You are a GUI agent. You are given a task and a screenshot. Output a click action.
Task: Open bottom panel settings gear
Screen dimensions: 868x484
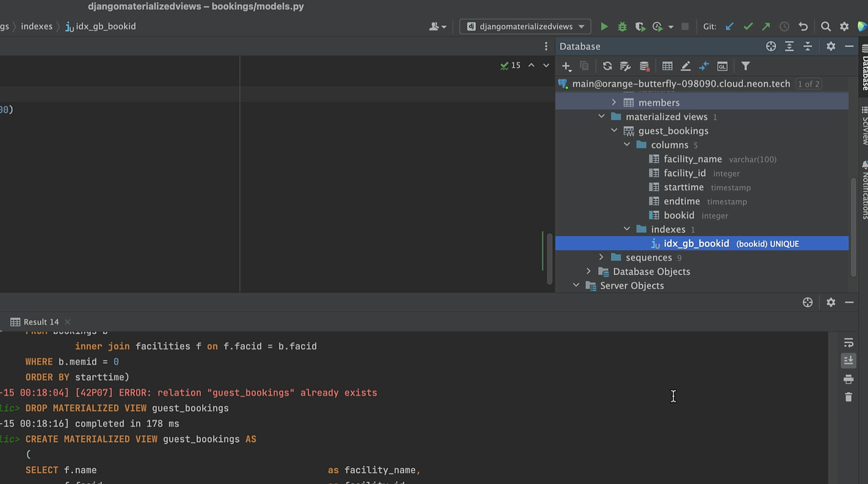click(x=831, y=302)
